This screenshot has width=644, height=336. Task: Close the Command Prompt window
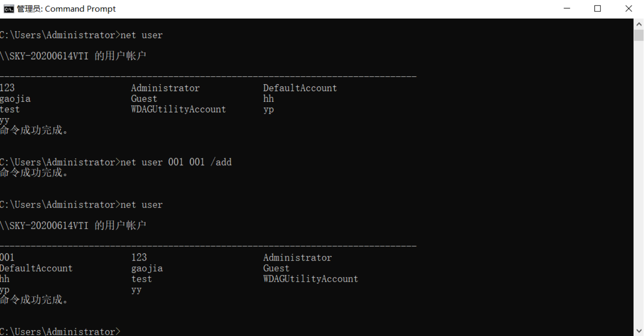pyautogui.click(x=628, y=9)
